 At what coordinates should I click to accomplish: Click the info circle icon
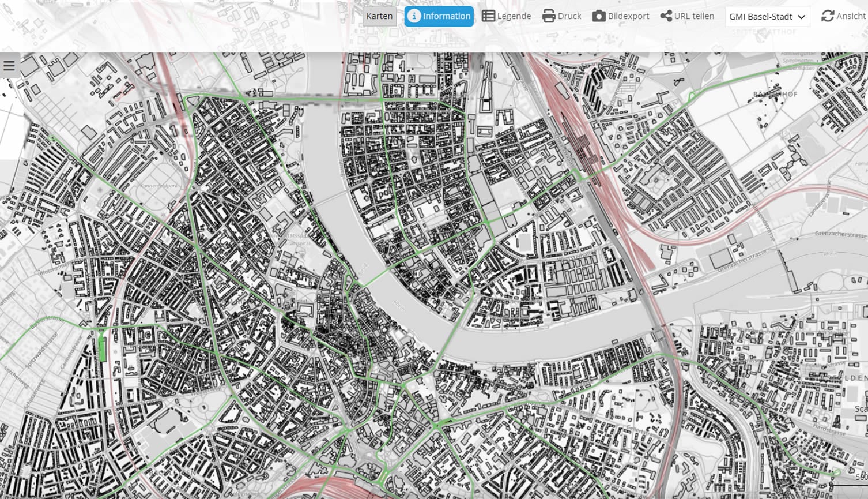click(413, 16)
